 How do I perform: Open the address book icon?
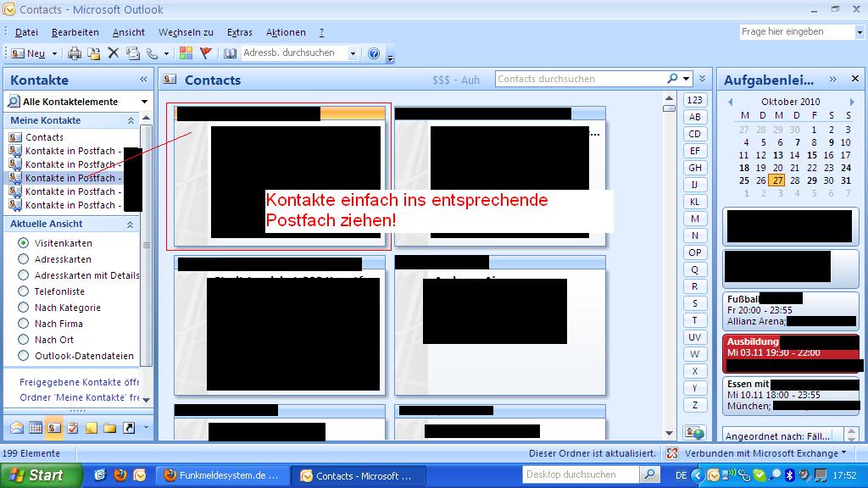230,53
